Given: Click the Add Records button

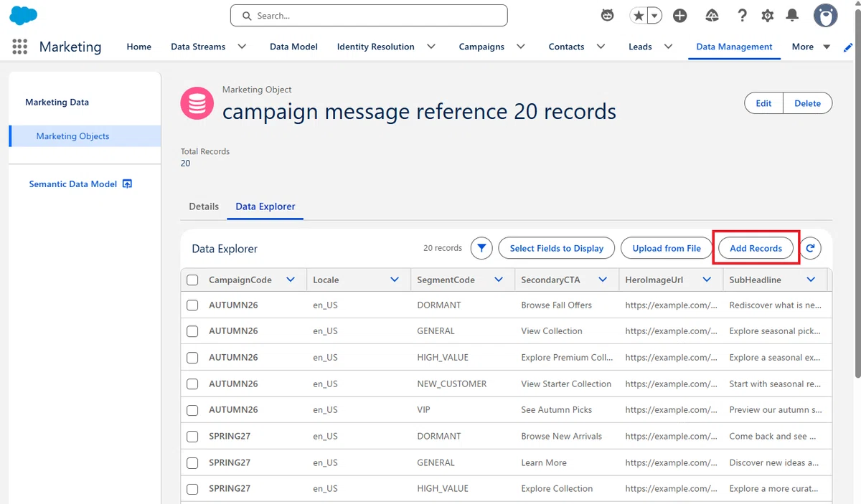Looking at the screenshot, I should coord(756,248).
